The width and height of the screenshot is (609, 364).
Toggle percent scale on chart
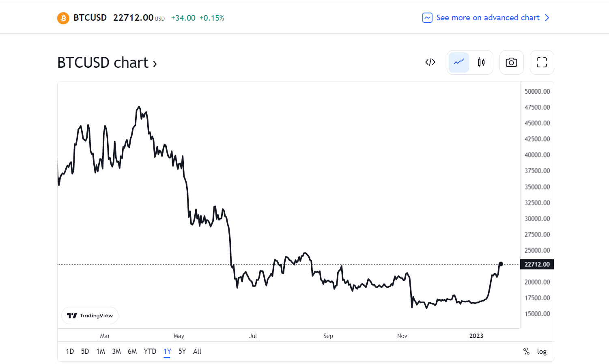pyautogui.click(x=526, y=351)
